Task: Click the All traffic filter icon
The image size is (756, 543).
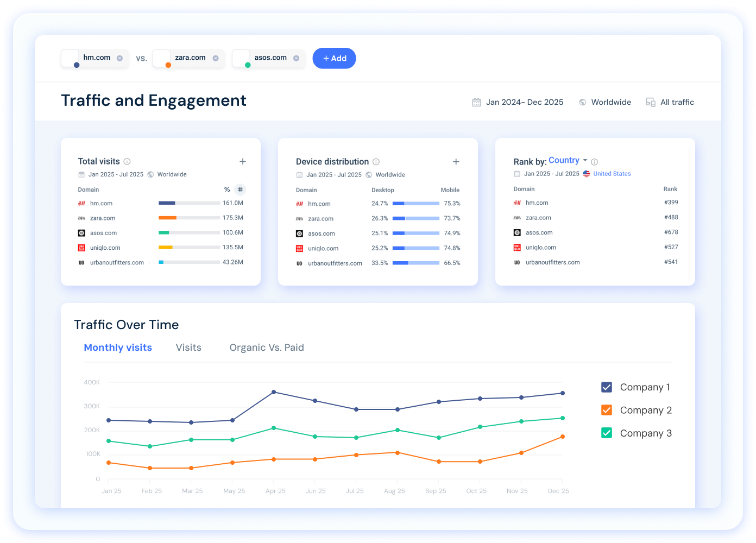Action: point(650,102)
